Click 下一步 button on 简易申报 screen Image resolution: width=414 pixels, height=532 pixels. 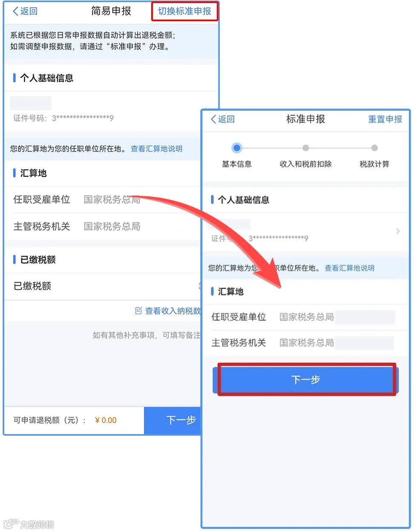tap(173, 420)
